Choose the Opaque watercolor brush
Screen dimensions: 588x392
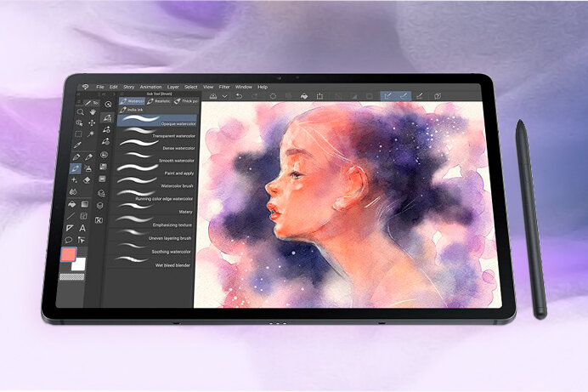click(157, 121)
